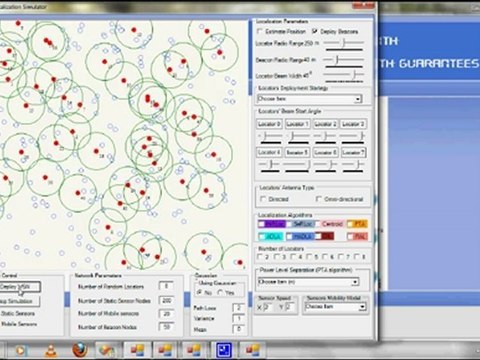
Task: Click the Locator 6 button
Action: [325, 152]
